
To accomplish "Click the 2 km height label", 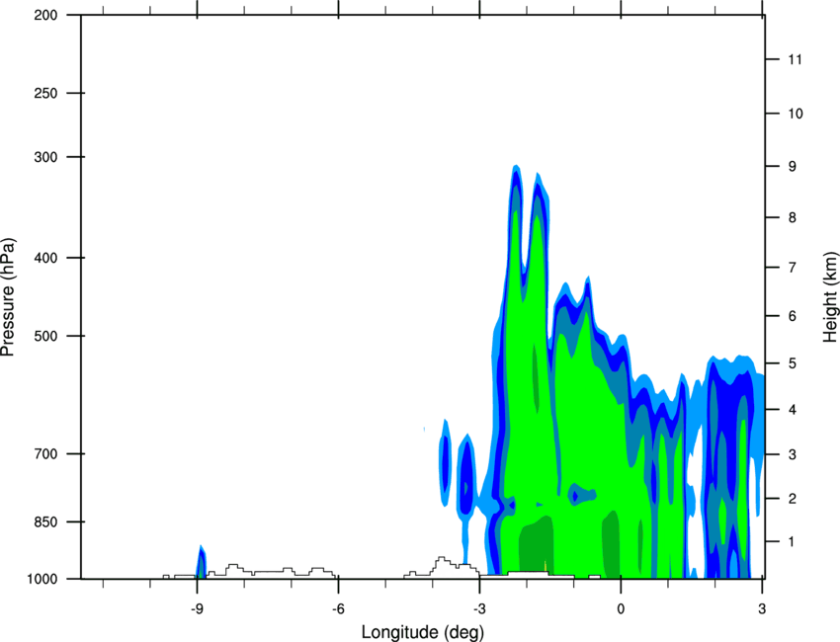I will tap(793, 499).
